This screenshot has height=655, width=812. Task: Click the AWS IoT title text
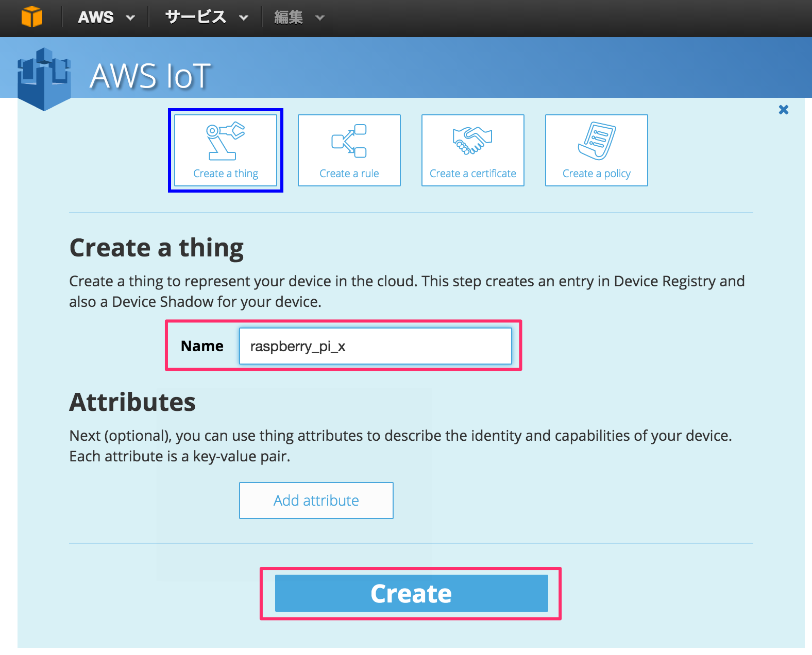(x=150, y=76)
